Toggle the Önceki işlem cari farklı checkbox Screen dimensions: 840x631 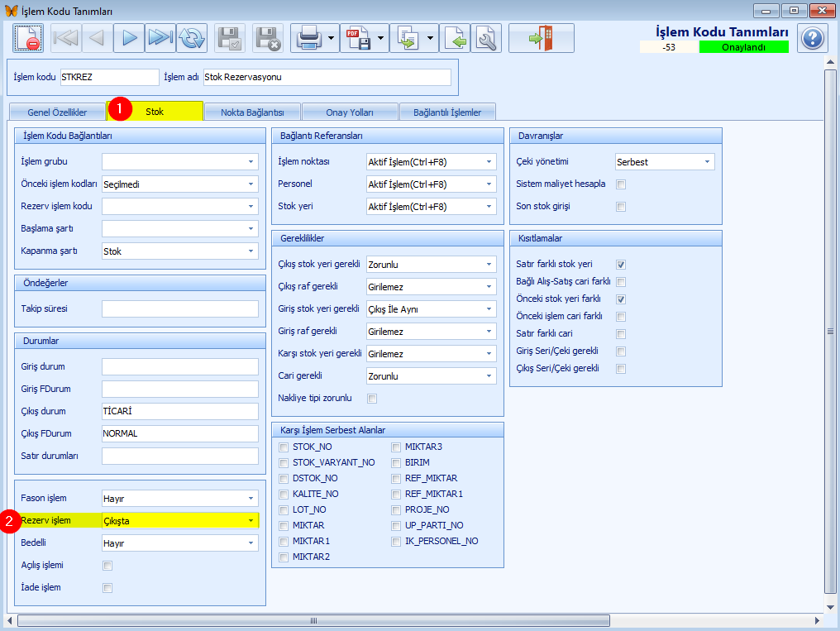click(x=621, y=317)
